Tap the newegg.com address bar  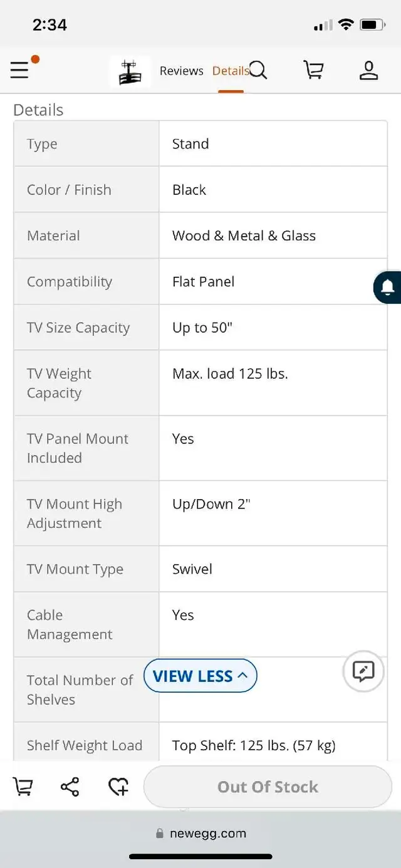click(200, 834)
